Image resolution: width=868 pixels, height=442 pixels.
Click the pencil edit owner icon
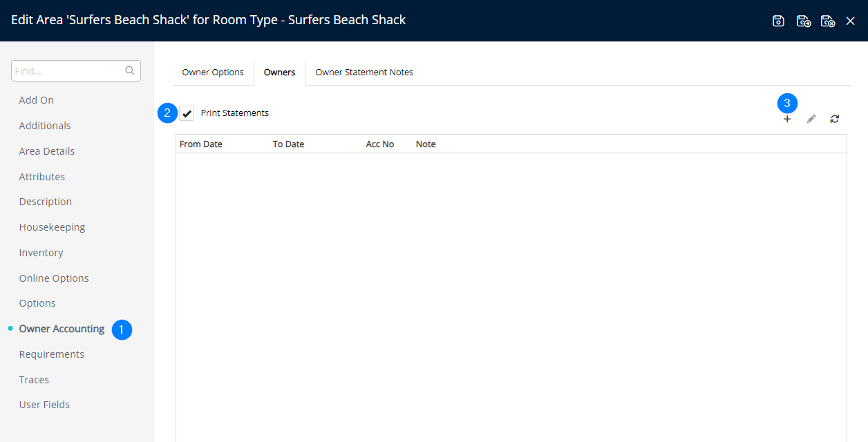[x=811, y=119]
